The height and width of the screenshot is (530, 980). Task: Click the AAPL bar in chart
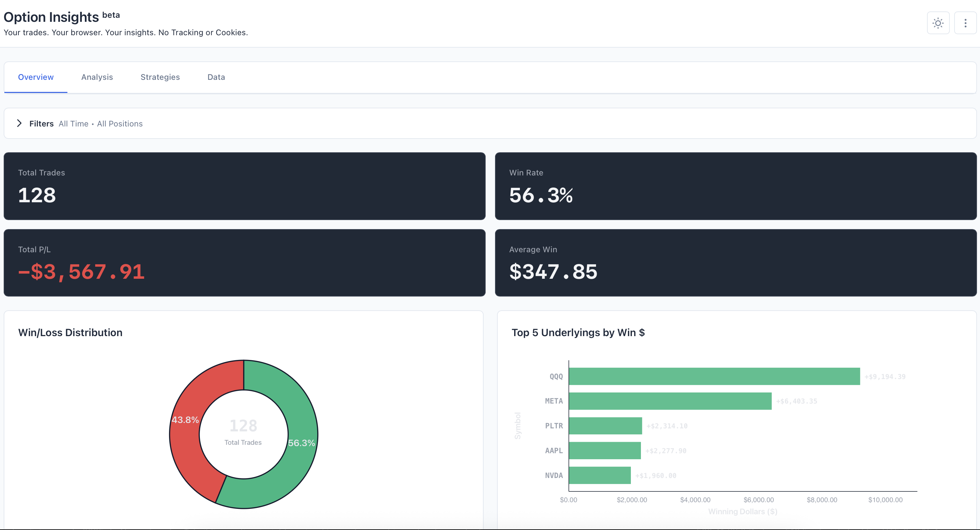point(604,450)
